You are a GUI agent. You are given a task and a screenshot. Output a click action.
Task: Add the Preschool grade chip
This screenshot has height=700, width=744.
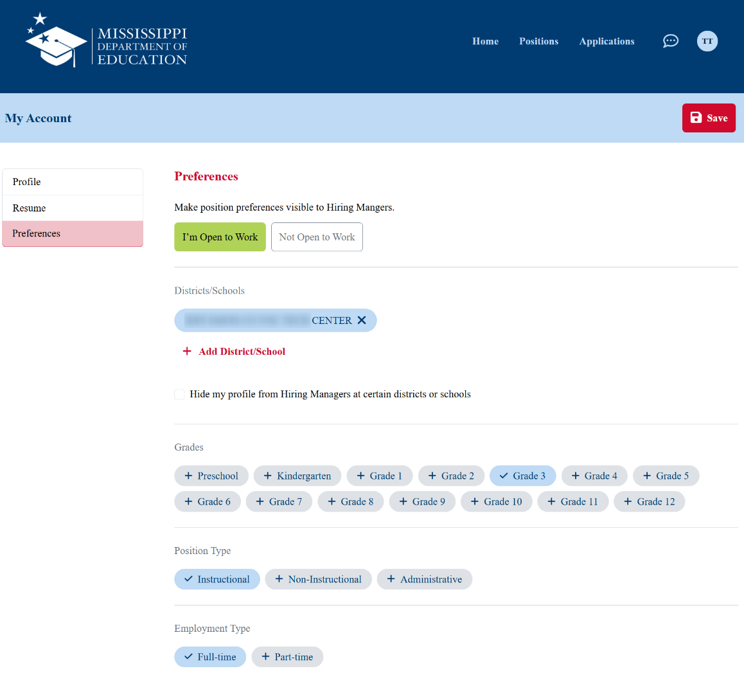point(211,476)
